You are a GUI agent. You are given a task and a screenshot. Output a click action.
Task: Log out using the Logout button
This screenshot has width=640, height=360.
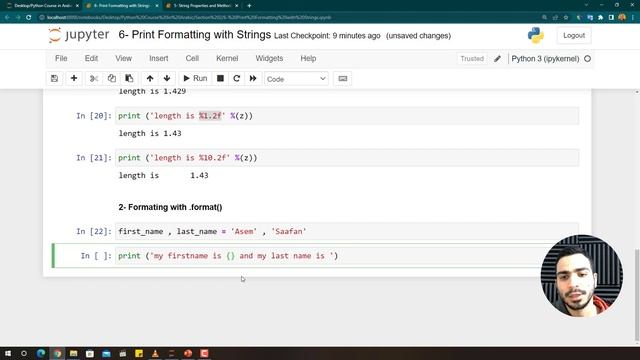point(574,36)
